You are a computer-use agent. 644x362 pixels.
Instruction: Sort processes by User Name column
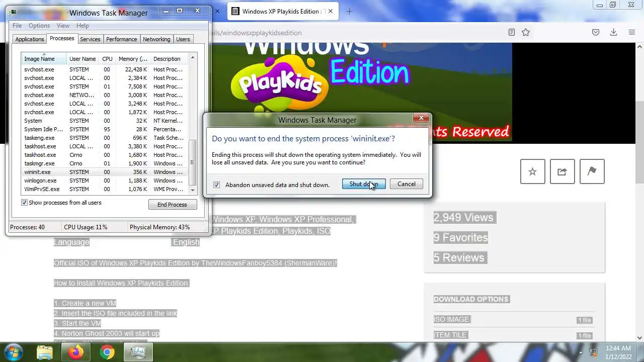click(x=83, y=59)
